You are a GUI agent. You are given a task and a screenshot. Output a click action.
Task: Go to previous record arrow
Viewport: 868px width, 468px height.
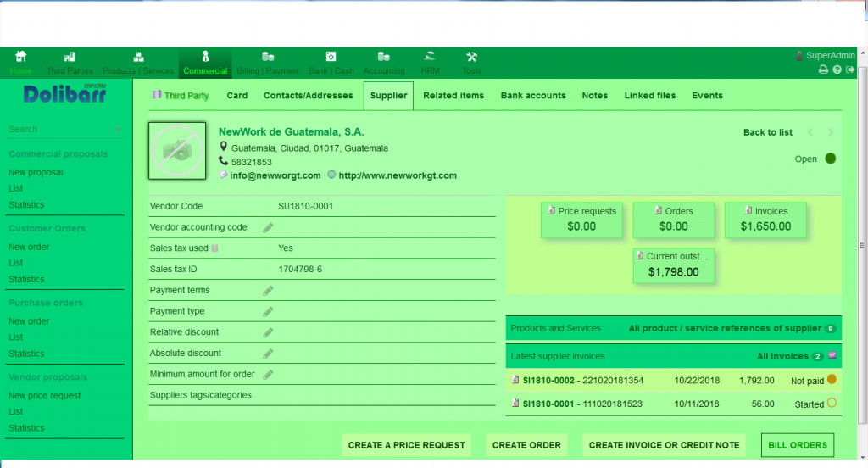coord(810,132)
